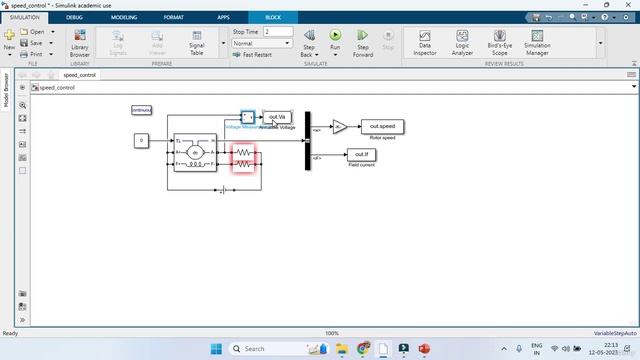Click the New model icon
640x360 pixels.
9,36
